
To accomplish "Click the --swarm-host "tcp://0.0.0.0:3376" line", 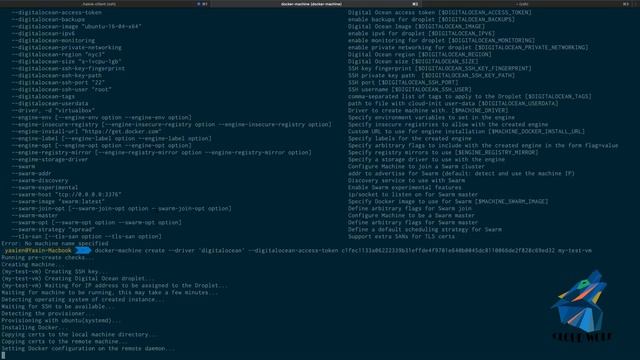I will [67, 194].
